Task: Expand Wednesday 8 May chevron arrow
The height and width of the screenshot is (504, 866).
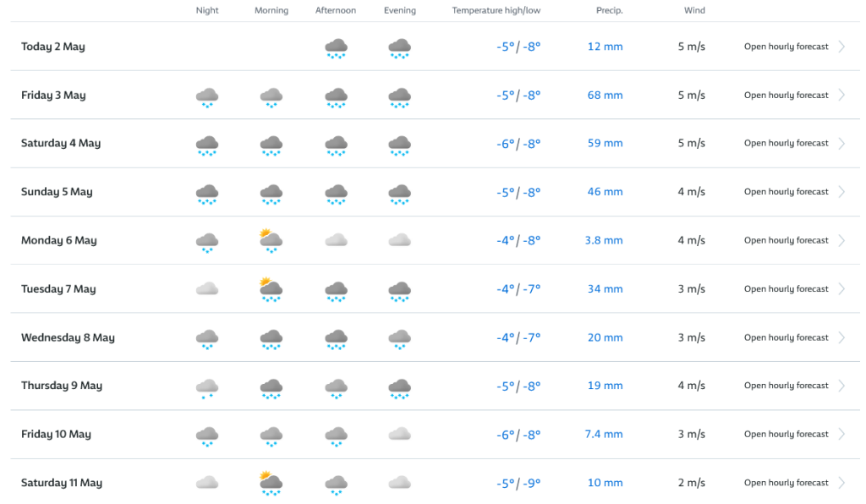Action: click(841, 337)
